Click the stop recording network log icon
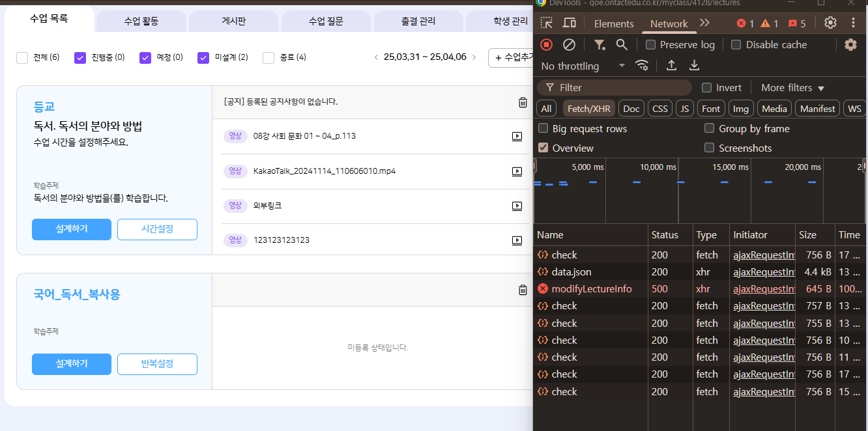Screen dimensions: 868x431 (x=547, y=44)
